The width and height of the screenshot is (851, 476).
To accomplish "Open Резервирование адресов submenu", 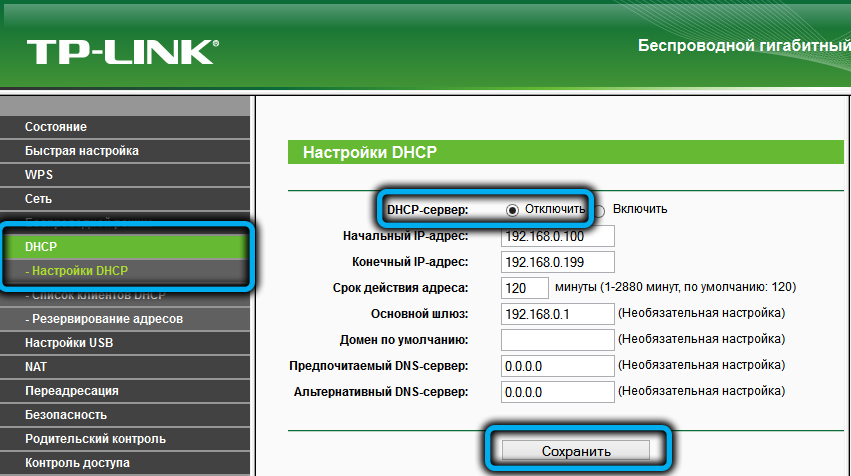I will coord(104,319).
